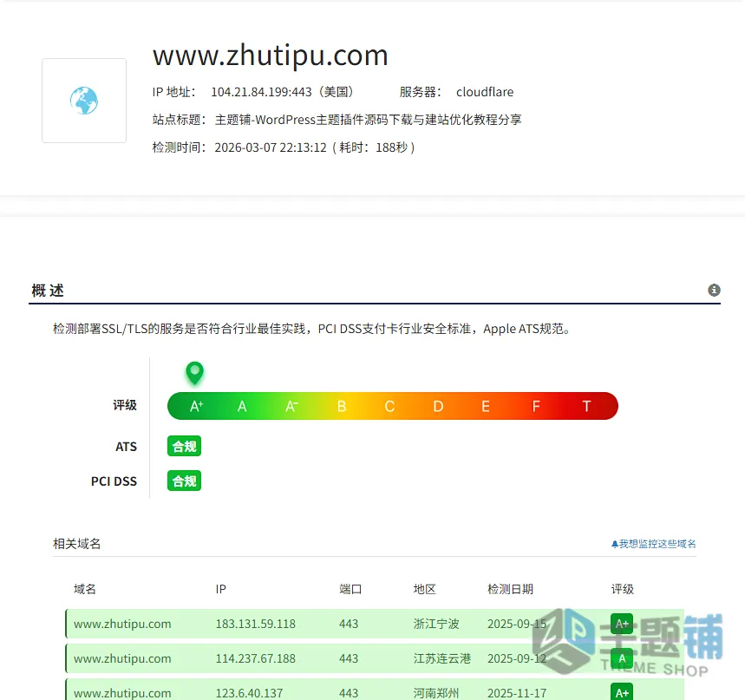Click the 地区 column header
Image resolution: width=745 pixels, height=700 pixels.
point(425,589)
